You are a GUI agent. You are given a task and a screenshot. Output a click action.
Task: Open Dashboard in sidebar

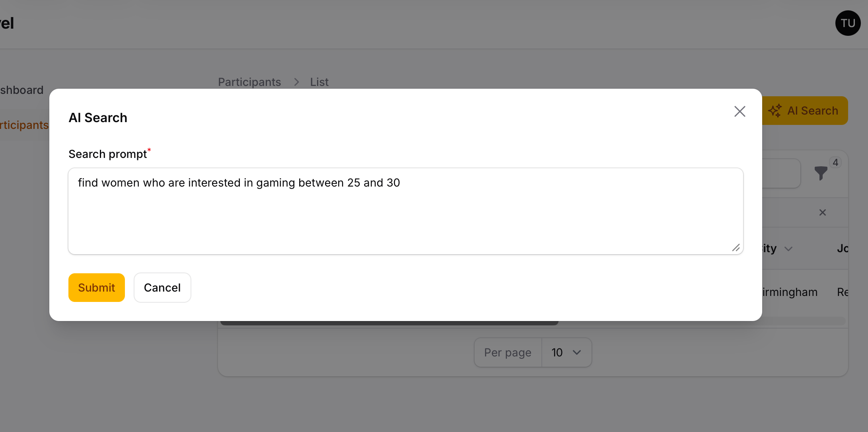(x=21, y=90)
